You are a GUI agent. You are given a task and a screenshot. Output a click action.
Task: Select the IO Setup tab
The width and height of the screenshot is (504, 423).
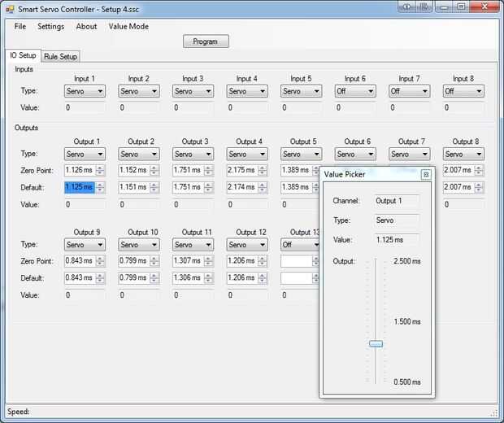click(x=23, y=55)
